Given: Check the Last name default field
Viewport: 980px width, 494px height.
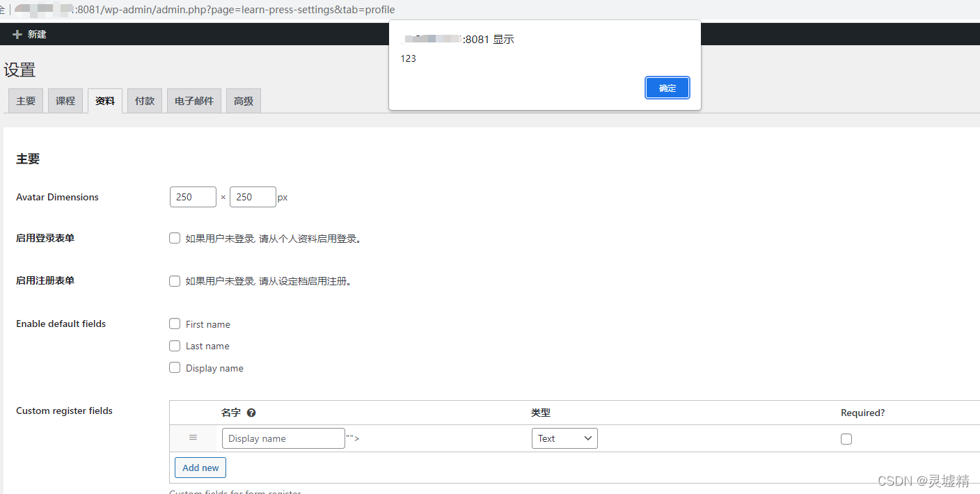Looking at the screenshot, I should tap(175, 346).
